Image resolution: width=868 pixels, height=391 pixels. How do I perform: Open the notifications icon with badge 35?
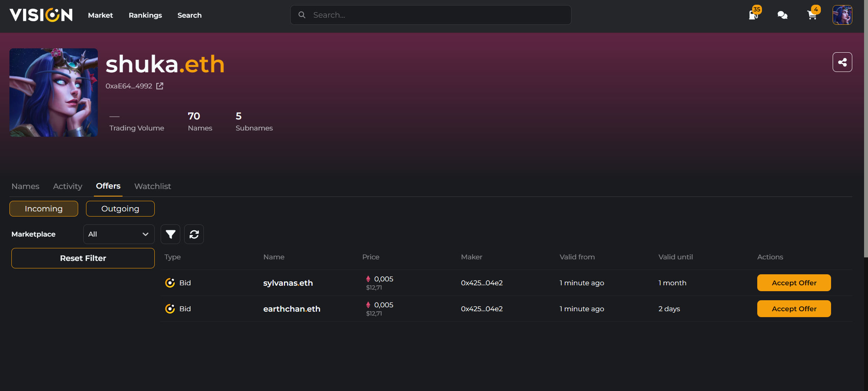pyautogui.click(x=754, y=15)
